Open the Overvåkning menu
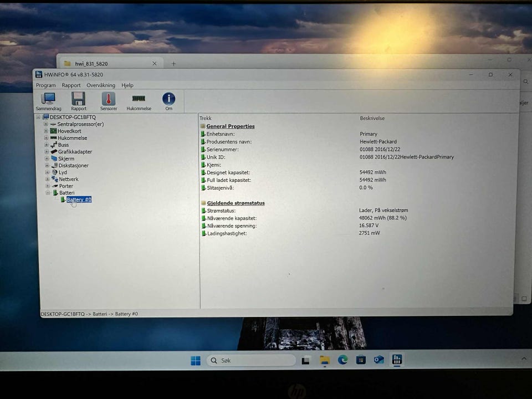The width and height of the screenshot is (532, 399). (x=101, y=85)
